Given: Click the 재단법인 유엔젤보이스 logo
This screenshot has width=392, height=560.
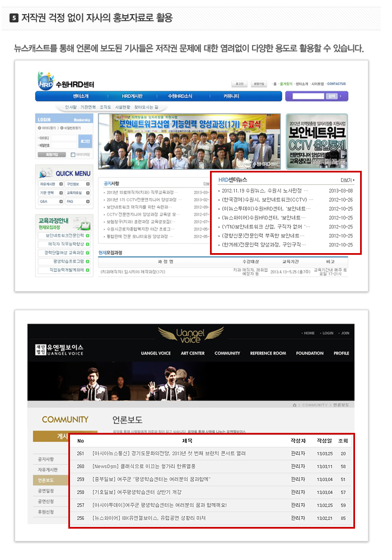Looking at the screenshot, I should pos(59,349).
